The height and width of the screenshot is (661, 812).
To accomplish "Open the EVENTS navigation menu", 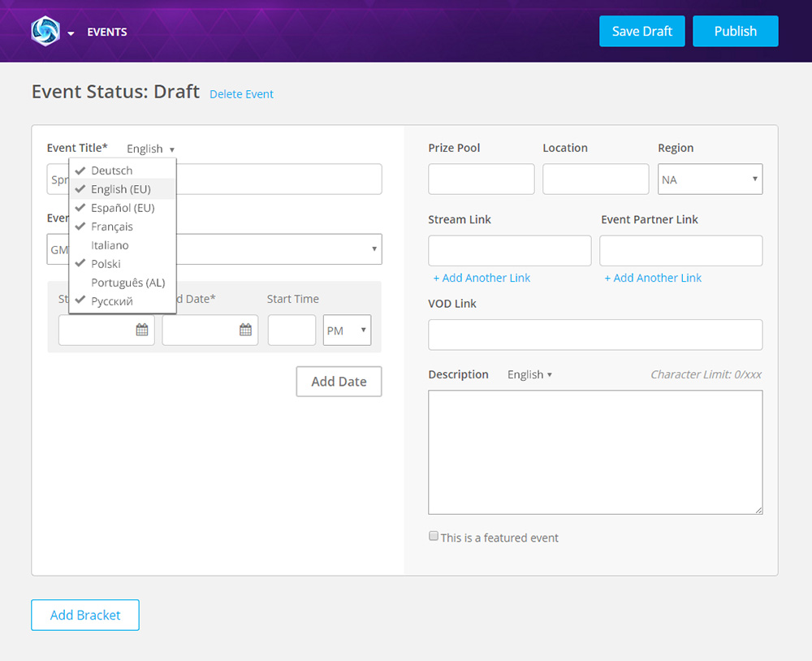I will click(x=106, y=32).
